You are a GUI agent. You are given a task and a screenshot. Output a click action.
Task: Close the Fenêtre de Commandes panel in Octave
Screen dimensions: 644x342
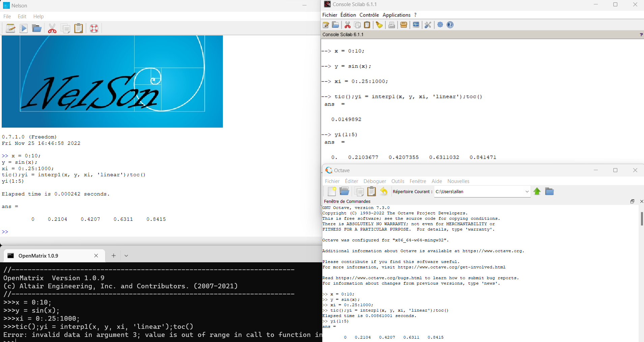click(642, 201)
